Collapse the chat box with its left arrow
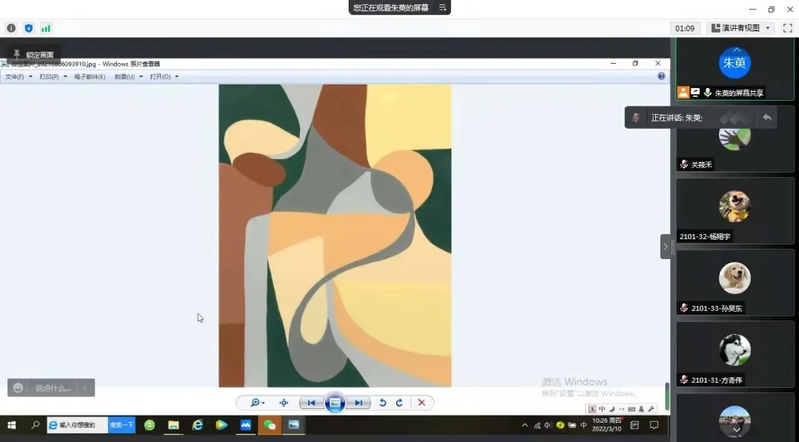The height and width of the screenshot is (442, 799). click(x=85, y=388)
